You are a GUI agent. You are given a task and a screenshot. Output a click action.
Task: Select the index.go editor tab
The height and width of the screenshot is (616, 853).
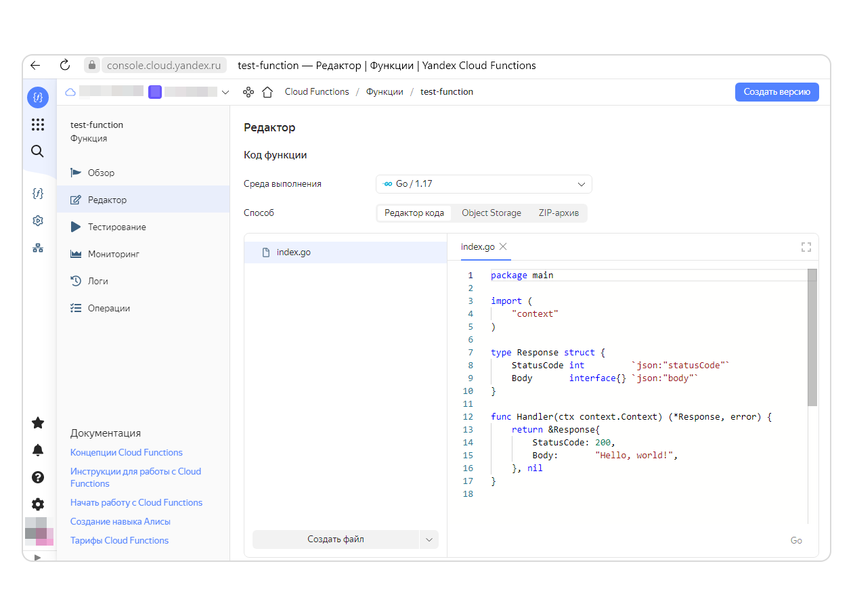click(478, 247)
